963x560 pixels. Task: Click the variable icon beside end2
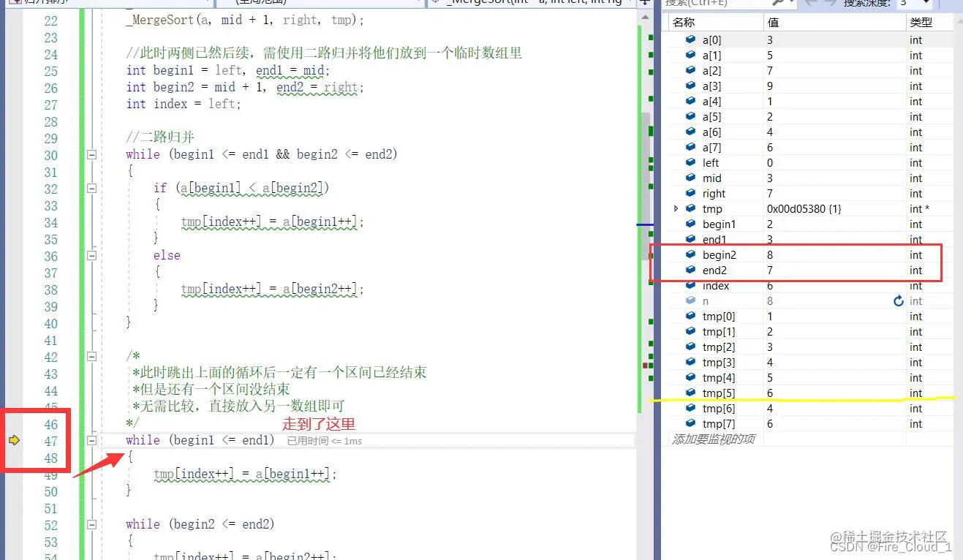click(690, 270)
